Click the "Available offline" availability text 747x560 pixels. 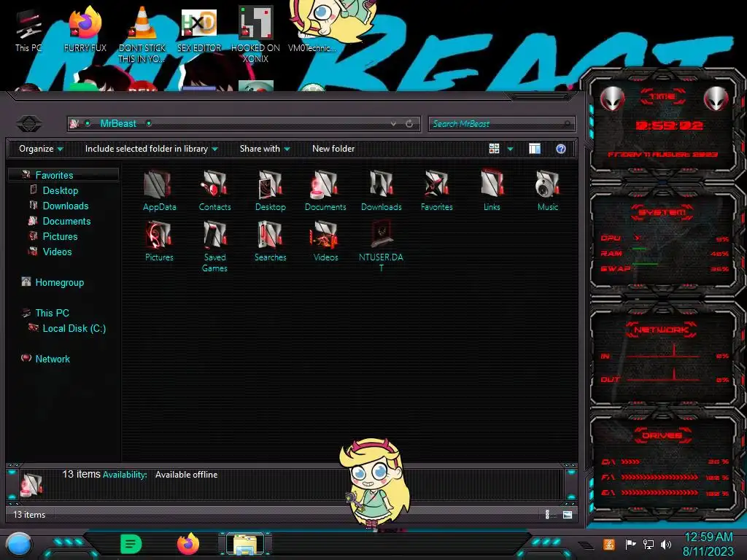(x=186, y=475)
